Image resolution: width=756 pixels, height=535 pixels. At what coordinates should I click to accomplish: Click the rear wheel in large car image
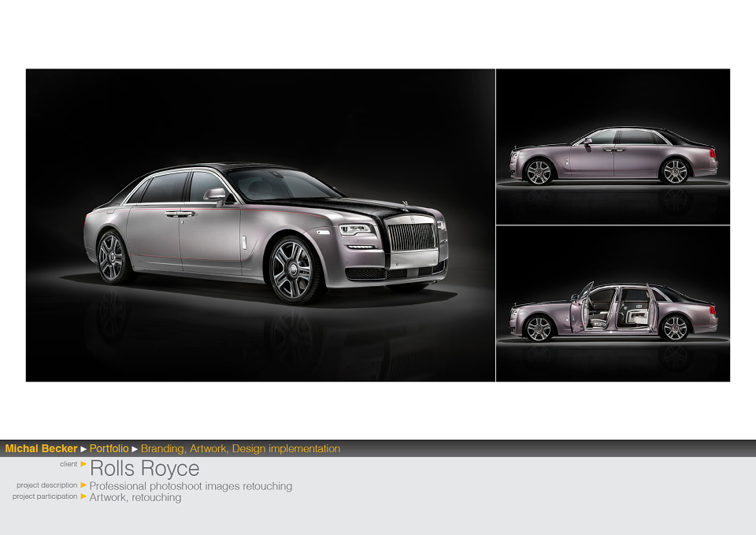click(112, 257)
